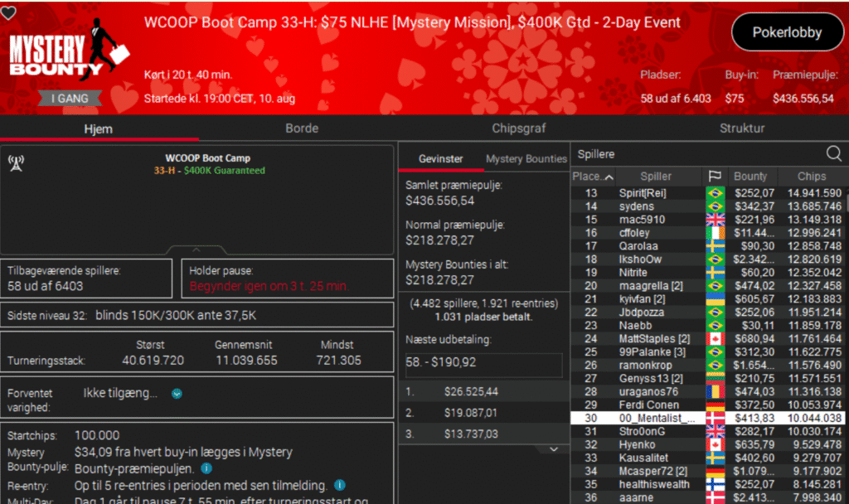Click Sweden flag for Kausalitet
The width and height of the screenshot is (849, 504).
(716, 458)
